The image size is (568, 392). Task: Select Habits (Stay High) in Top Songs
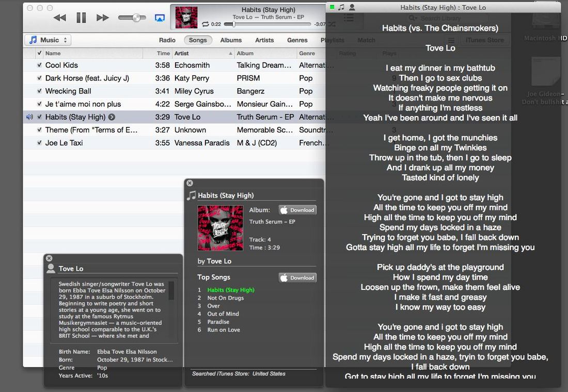pos(231,290)
